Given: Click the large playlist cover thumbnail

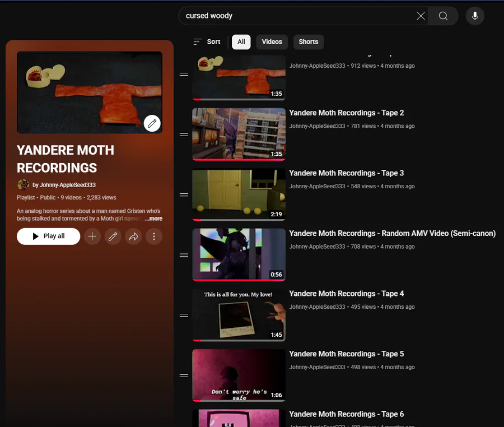Looking at the screenshot, I should click(x=90, y=92).
